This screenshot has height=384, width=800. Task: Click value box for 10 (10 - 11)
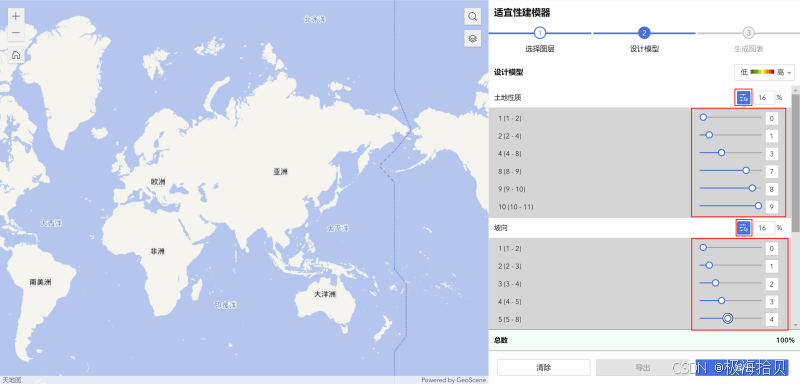[x=771, y=207]
